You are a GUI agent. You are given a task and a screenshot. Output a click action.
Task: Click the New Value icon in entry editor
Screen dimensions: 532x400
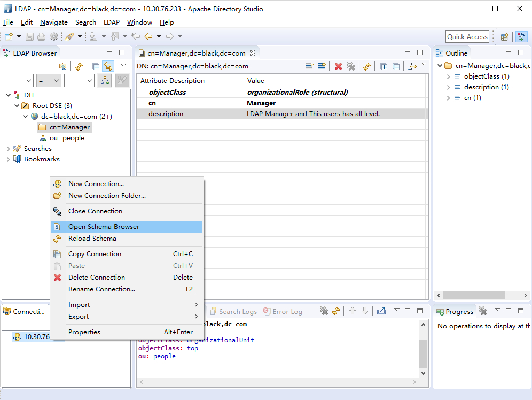click(x=322, y=66)
